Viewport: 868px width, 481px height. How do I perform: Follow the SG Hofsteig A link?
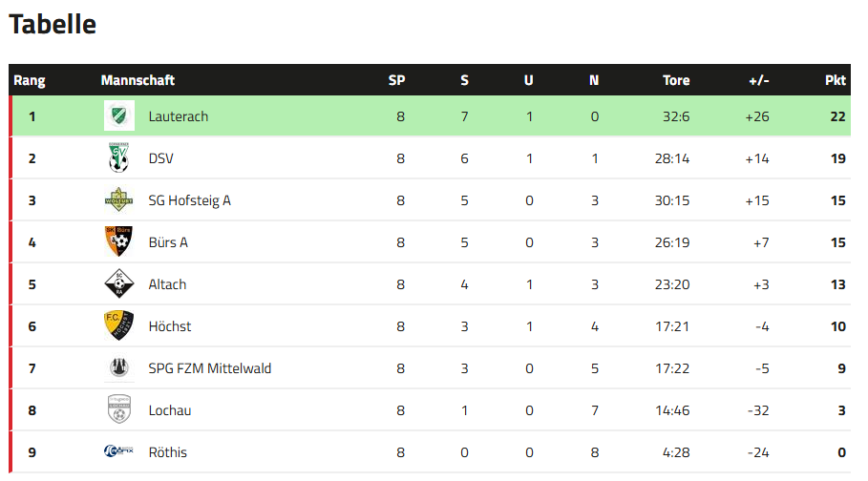(189, 201)
